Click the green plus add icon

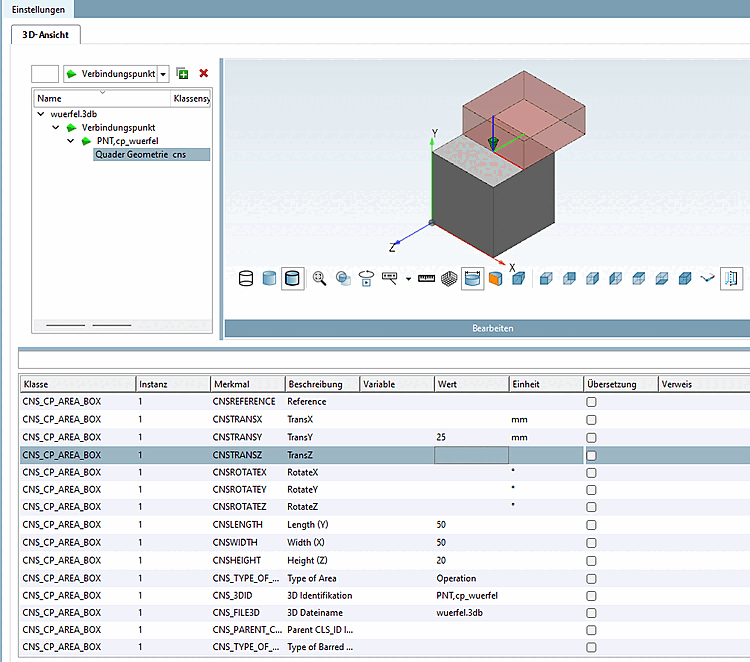click(x=182, y=74)
